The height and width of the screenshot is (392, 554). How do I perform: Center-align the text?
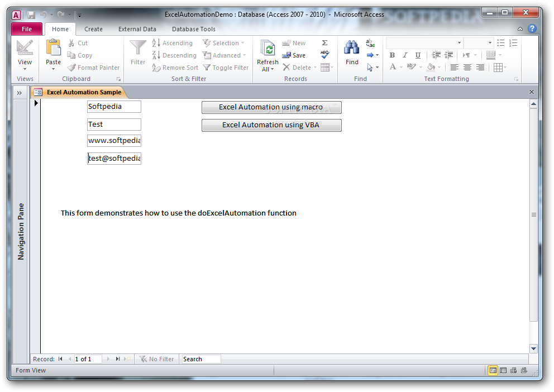pyautogui.click(x=467, y=67)
